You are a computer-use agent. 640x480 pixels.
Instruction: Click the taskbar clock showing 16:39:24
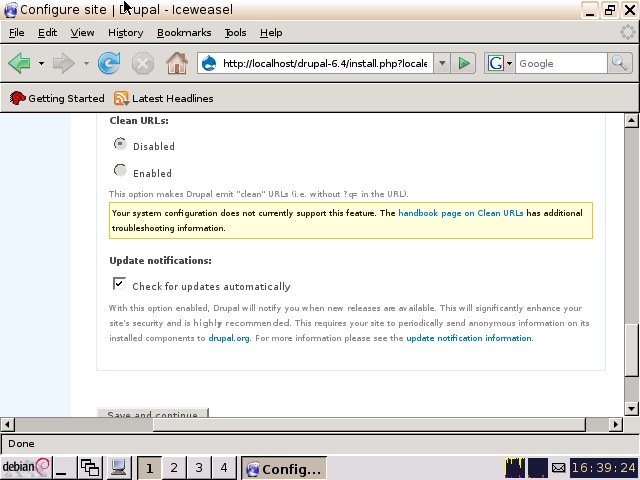point(604,468)
